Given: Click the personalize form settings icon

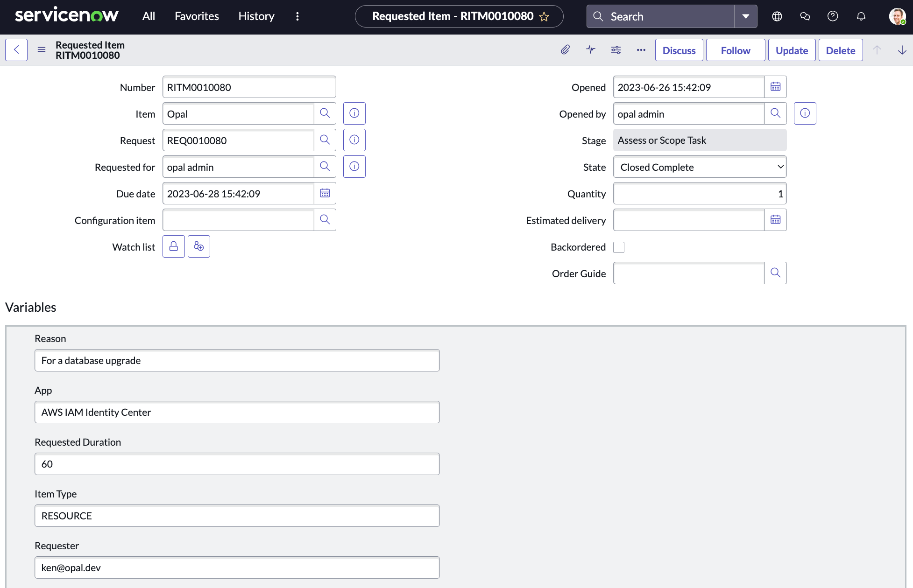Looking at the screenshot, I should pos(616,50).
